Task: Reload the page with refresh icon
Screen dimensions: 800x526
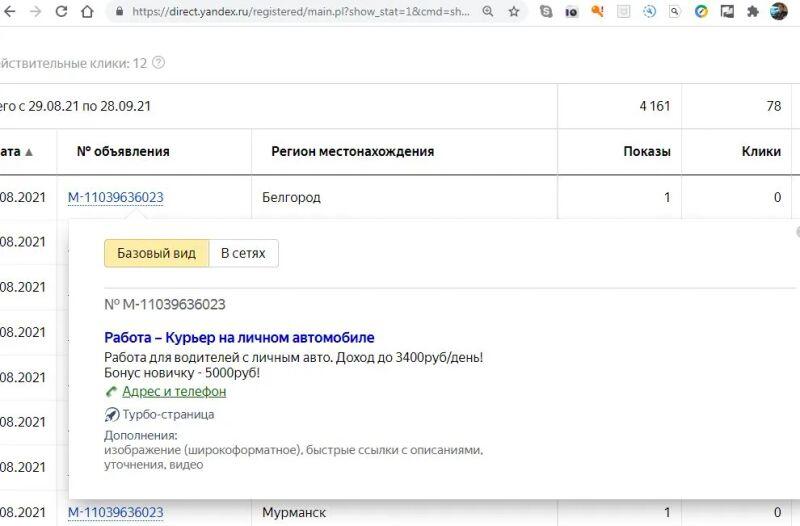Action: click(x=61, y=12)
